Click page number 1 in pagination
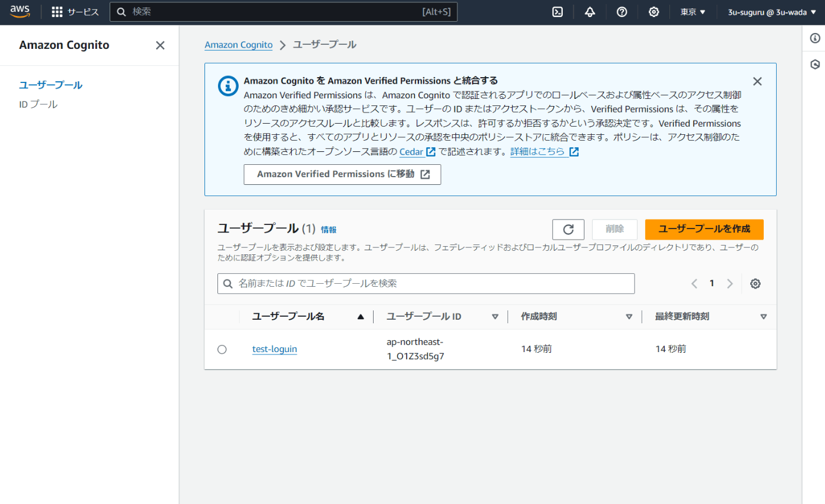 712,284
